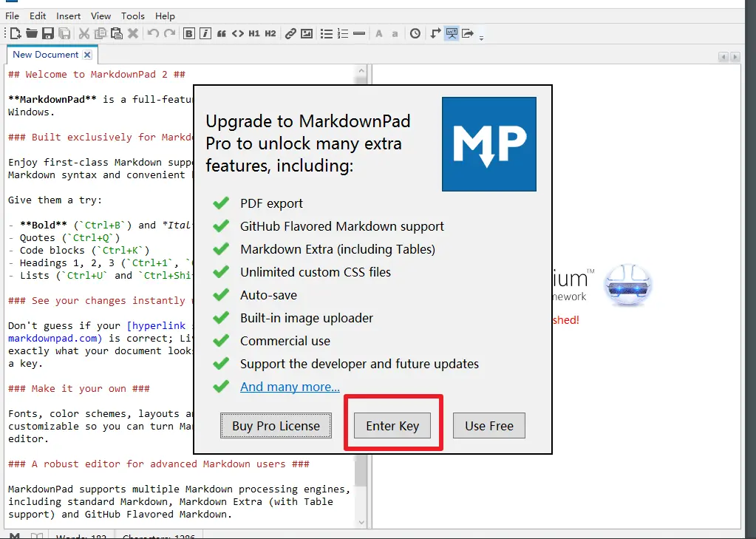Click the Use Free button
Viewport: 756px width, 539px height.
489,426
